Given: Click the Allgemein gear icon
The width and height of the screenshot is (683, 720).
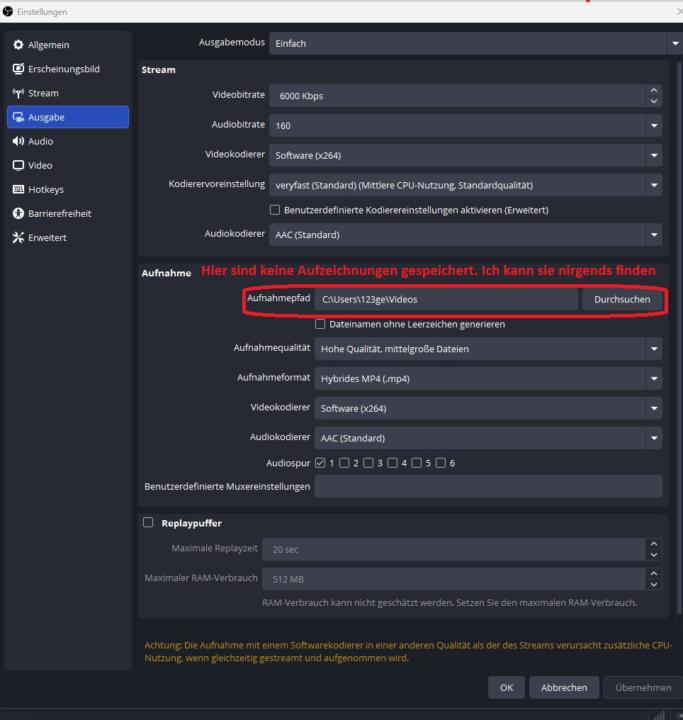Looking at the screenshot, I should tap(18, 45).
